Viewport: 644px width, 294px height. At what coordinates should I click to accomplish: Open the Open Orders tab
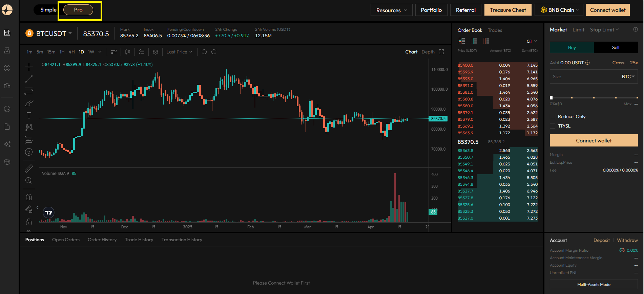pyautogui.click(x=66, y=240)
